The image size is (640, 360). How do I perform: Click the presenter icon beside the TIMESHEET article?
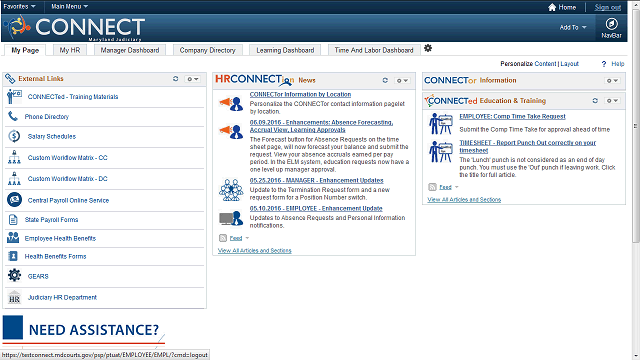coord(441,151)
